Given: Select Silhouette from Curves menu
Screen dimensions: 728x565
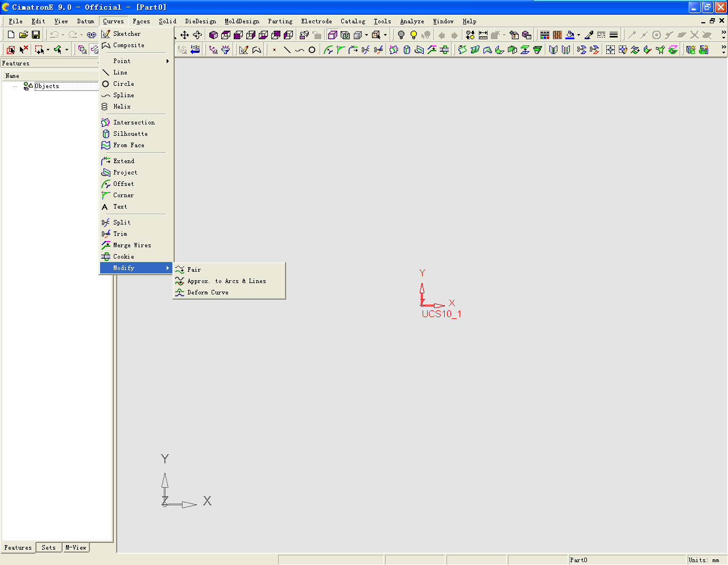Looking at the screenshot, I should tap(136, 134).
